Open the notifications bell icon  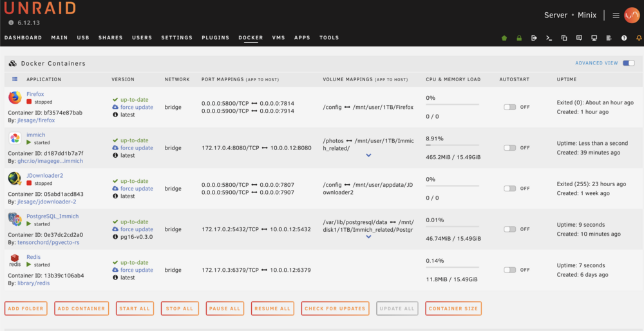(x=639, y=38)
